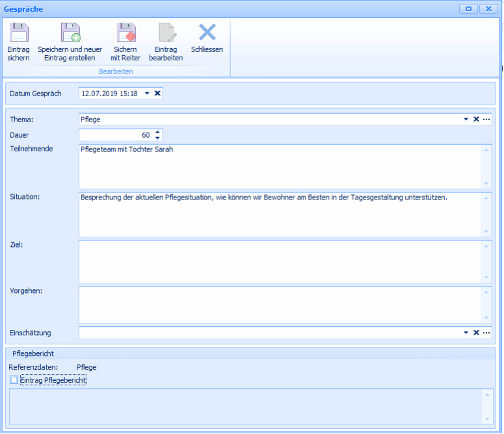Clear the Thema field selection
Screen dimensions: 504x434
point(476,120)
